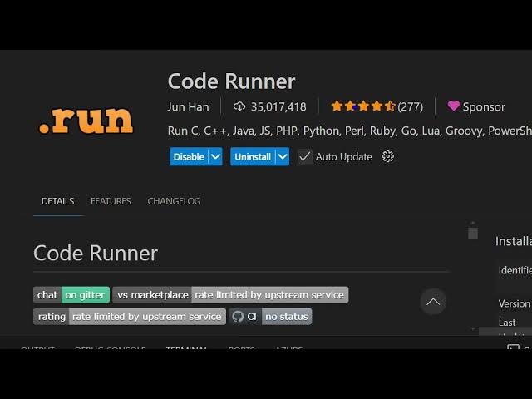The height and width of the screenshot is (399, 532).
Task: Click the Disable button
Action: [x=189, y=156]
